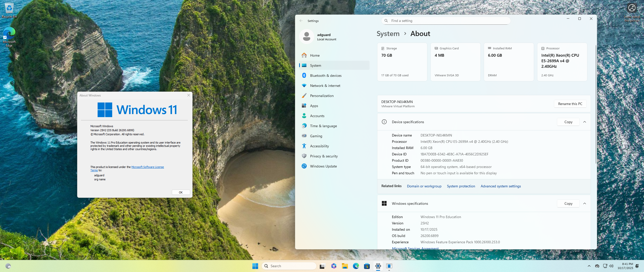Open File Explorer from taskbar
Image resolution: width=644 pixels, height=272 pixels.
[x=345, y=266]
